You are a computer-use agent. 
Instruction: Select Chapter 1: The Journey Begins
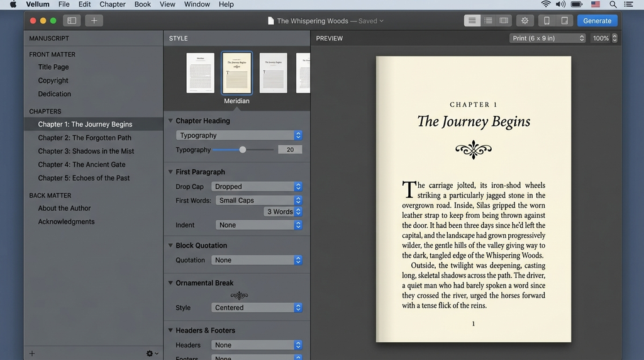click(x=94, y=124)
